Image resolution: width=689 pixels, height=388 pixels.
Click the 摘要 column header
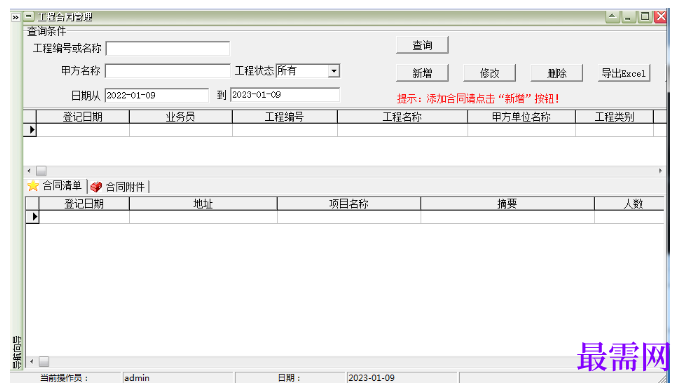pyautogui.click(x=507, y=204)
